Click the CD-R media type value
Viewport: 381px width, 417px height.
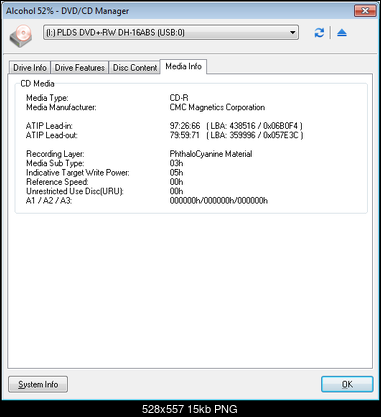click(x=179, y=98)
